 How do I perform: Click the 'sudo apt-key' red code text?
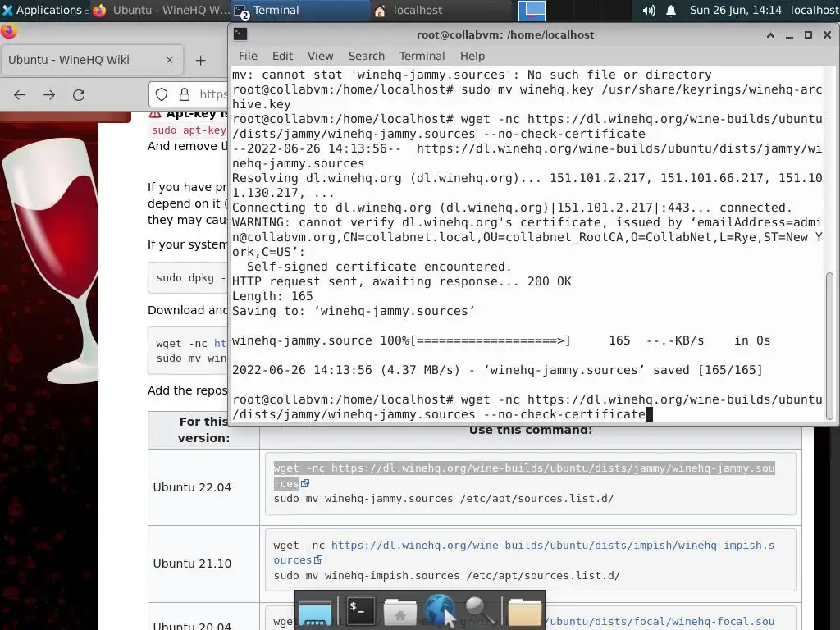189,130
